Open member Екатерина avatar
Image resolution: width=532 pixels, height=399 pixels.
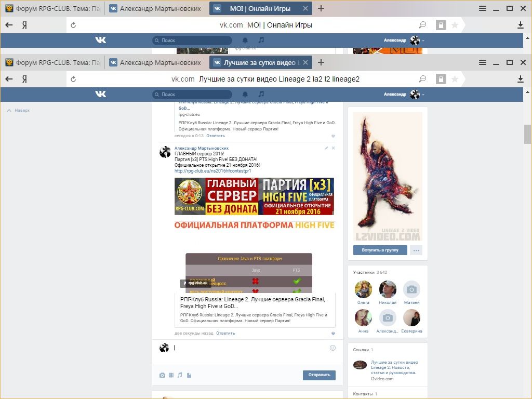pyautogui.click(x=411, y=318)
